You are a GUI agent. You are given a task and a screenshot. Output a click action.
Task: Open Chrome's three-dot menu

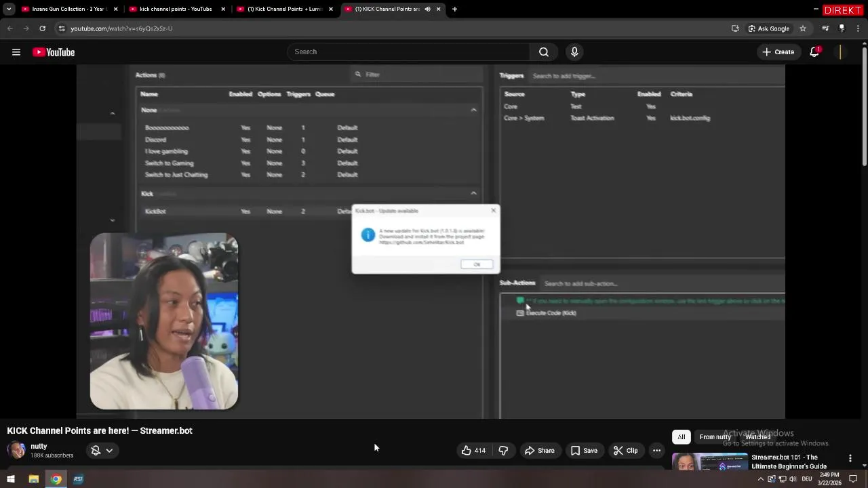(858, 28)
